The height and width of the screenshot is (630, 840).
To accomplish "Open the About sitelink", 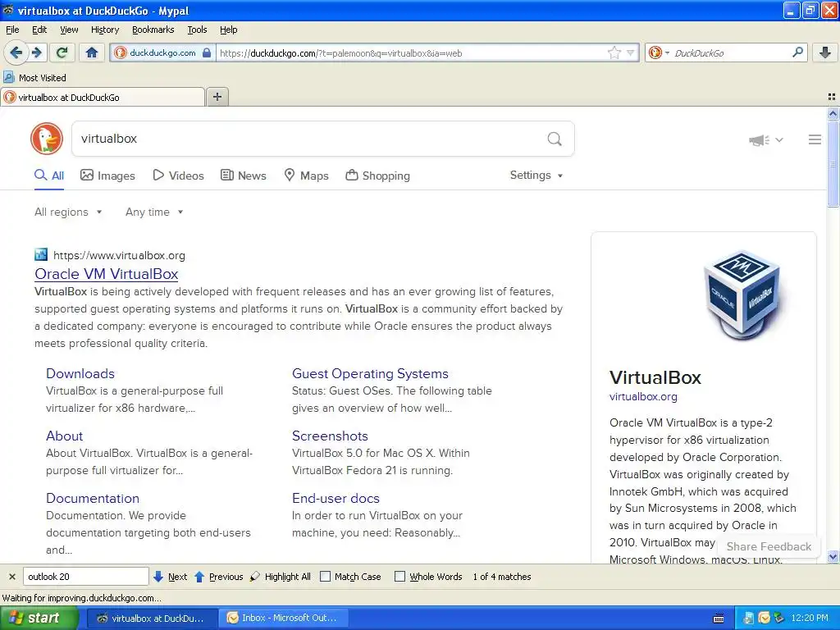I will coord(64,436).
